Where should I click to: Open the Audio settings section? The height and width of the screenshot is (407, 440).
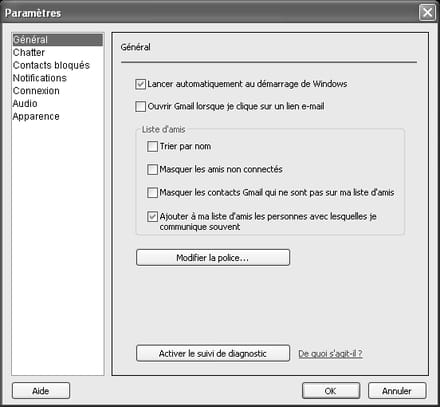pyautogui.click(x=25, y=103)
